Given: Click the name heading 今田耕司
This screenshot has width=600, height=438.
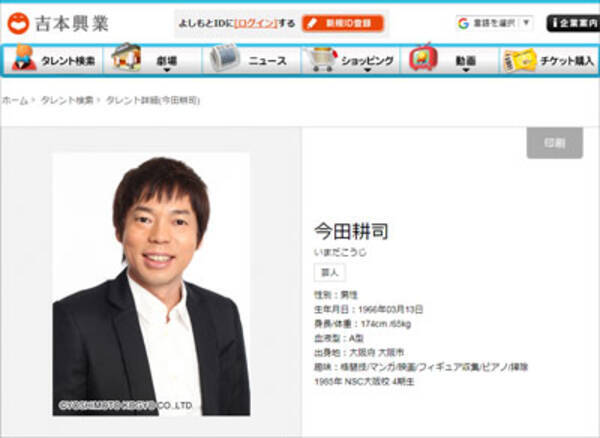Looking at the screenshot, I should [351, 231].
